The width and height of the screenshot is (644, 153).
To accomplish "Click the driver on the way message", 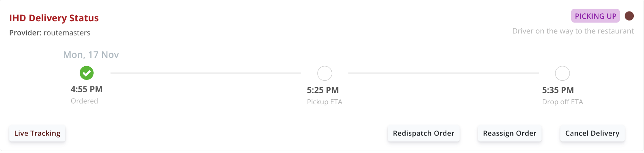I will (573, 31).
